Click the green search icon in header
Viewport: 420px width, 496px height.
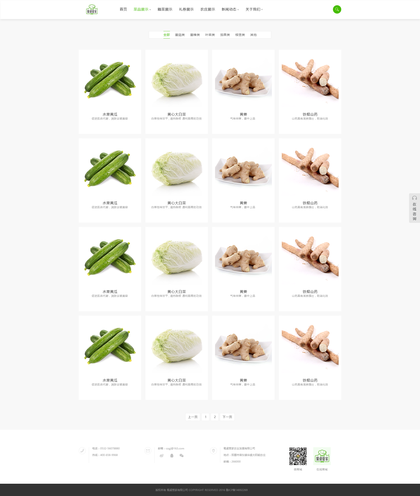click(x=337, y=9)
